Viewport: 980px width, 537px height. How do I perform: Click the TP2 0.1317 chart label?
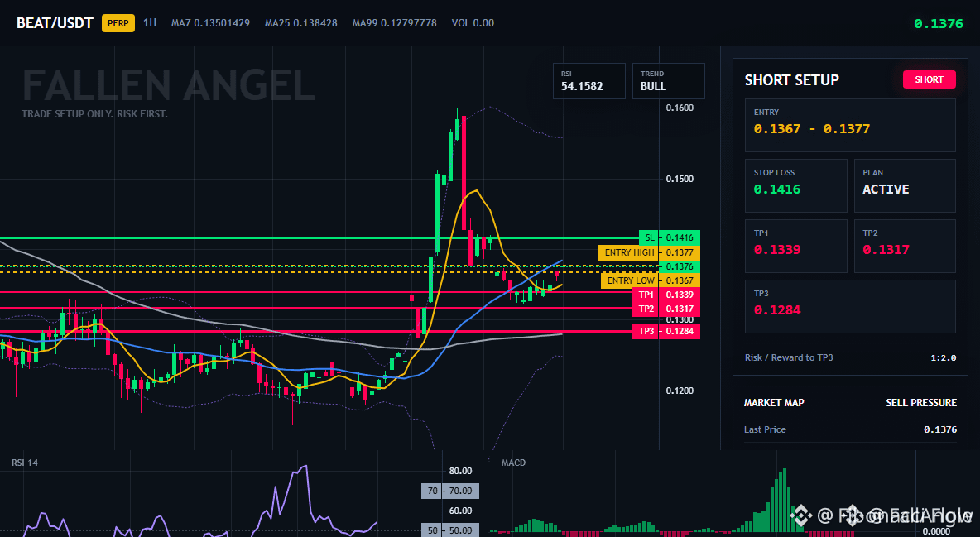coord(666,309)
